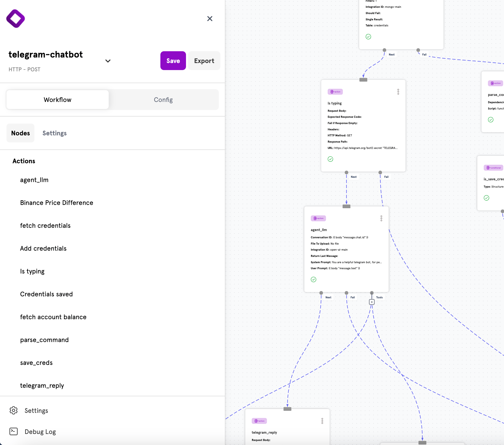Click the action badge on telegram_reply node
This screenshot has height=445, width=504.
[259, 421]
